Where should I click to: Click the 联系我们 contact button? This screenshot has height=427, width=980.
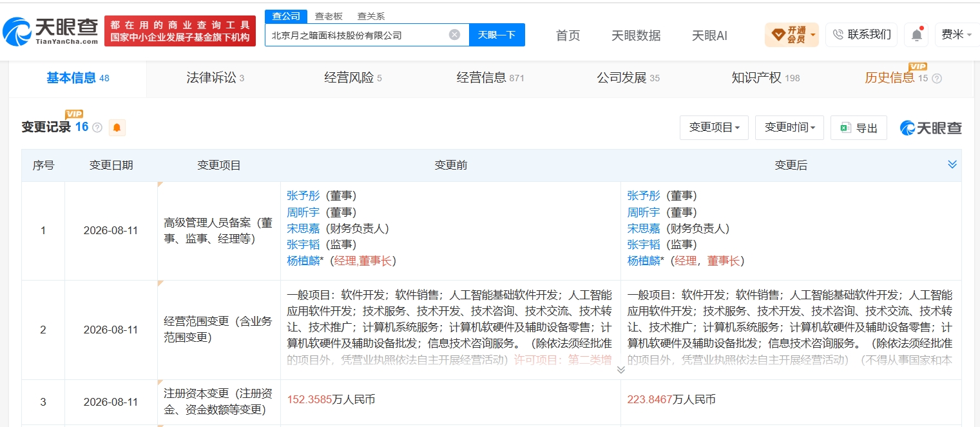[861, 35]
